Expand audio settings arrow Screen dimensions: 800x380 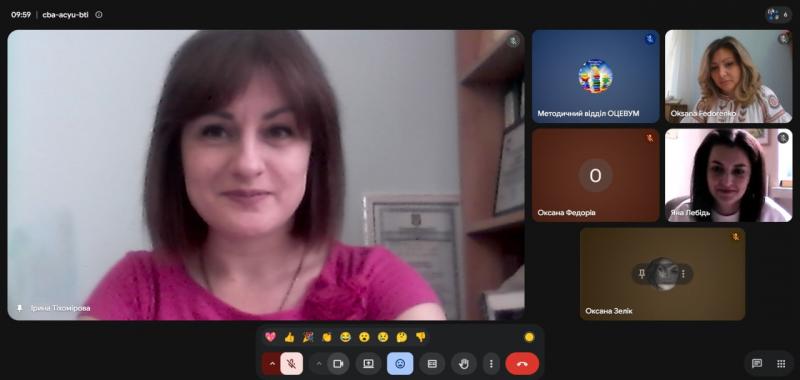click(272, 364)
